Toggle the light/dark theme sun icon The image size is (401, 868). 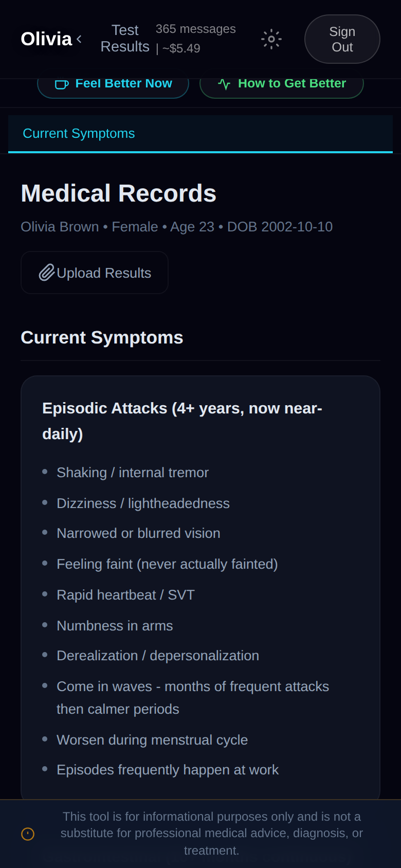click(x=271, y=39)
